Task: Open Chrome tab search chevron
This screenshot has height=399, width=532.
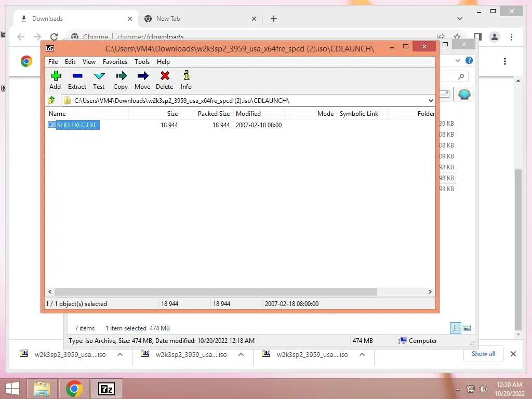Action: tap(460, 19)
